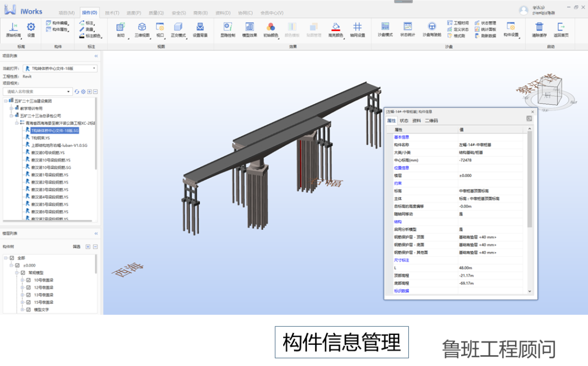Switch on 正交模式 orthographic mode

(178, 29)
